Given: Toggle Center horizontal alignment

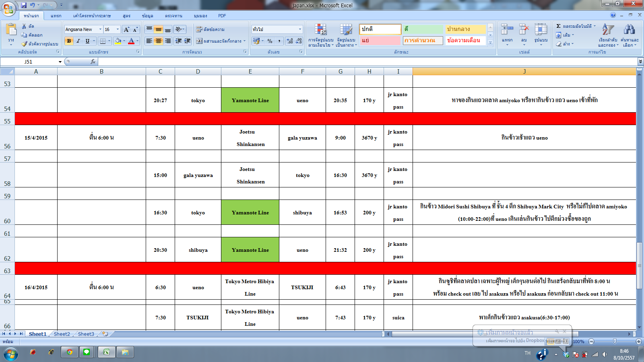Looking at the screenshot, I should (x=159, y=41).
